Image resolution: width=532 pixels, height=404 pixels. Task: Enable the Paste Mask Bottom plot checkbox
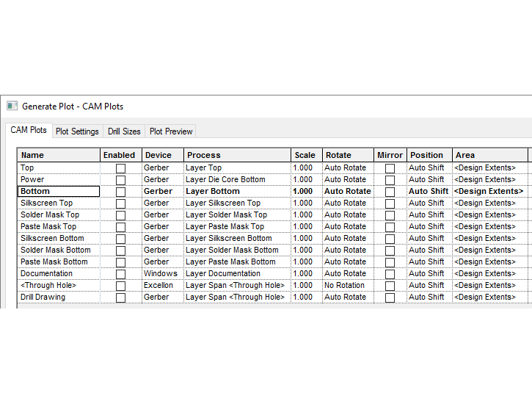(120, 262)
